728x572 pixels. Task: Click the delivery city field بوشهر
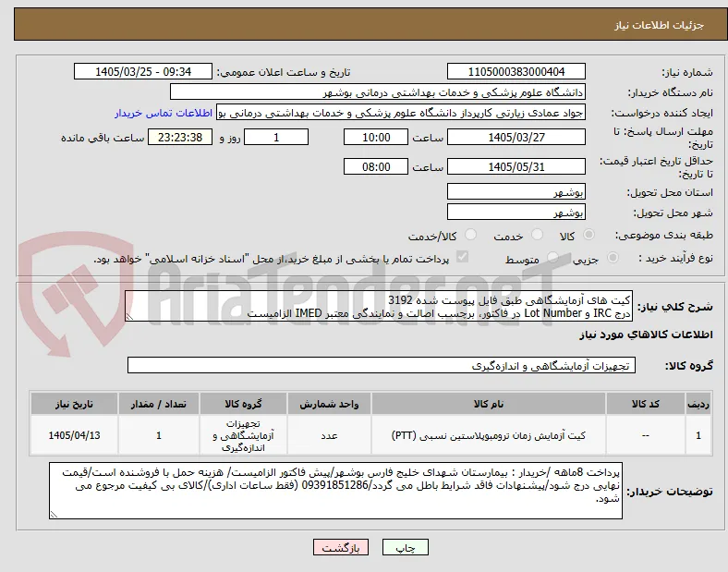516,213
